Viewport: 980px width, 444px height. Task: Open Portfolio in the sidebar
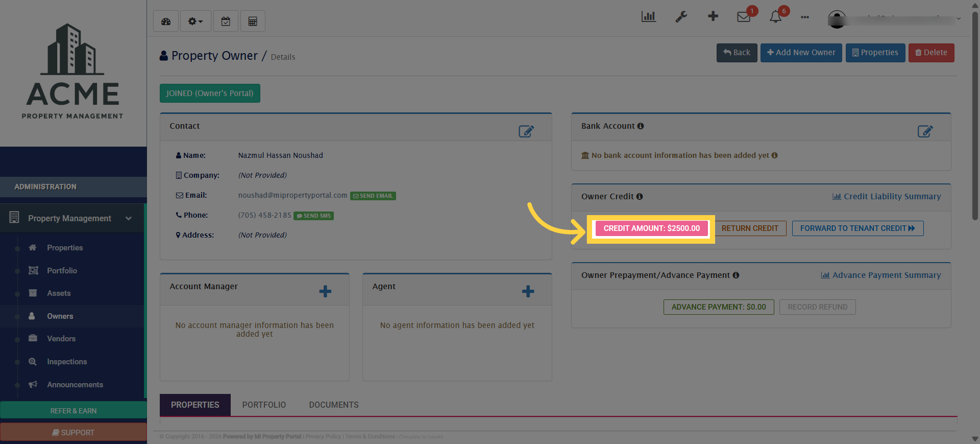coord(62,271)
